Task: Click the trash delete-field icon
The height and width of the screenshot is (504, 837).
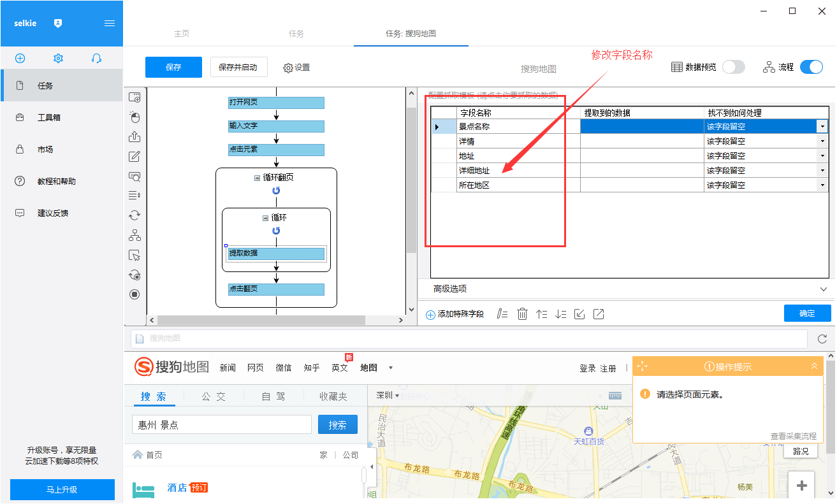Action: [x=522, y=313]
